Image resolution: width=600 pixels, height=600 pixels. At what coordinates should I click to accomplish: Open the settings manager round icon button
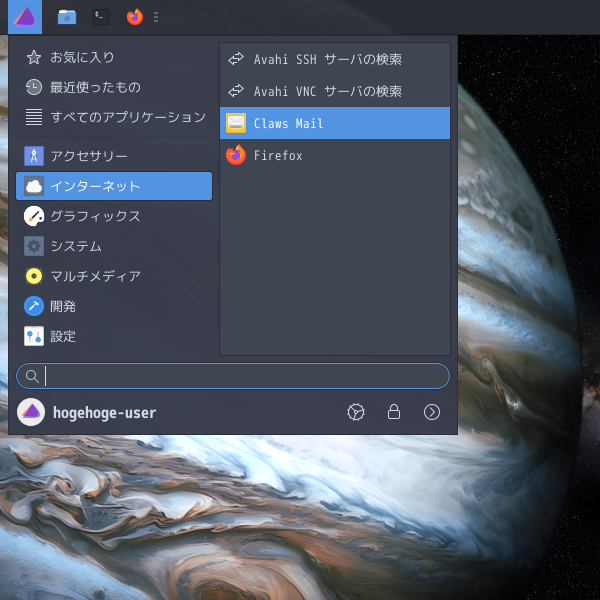[356, 412]
